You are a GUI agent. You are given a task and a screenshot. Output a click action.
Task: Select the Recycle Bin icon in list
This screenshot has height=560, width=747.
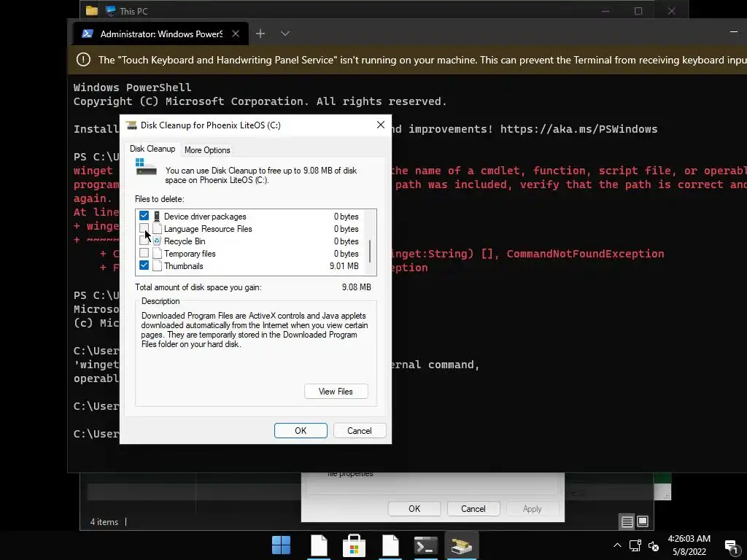click(157, 241)
